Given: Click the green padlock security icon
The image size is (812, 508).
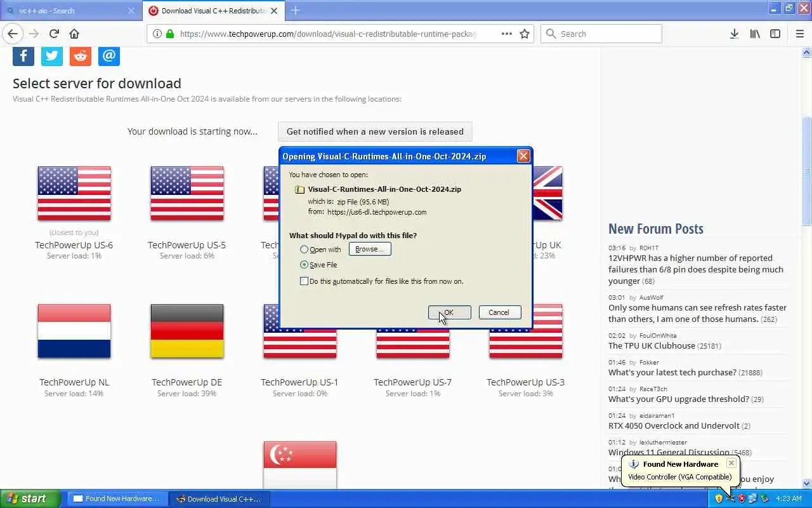Looking at the screenshot, I should [x=170, y=34].
